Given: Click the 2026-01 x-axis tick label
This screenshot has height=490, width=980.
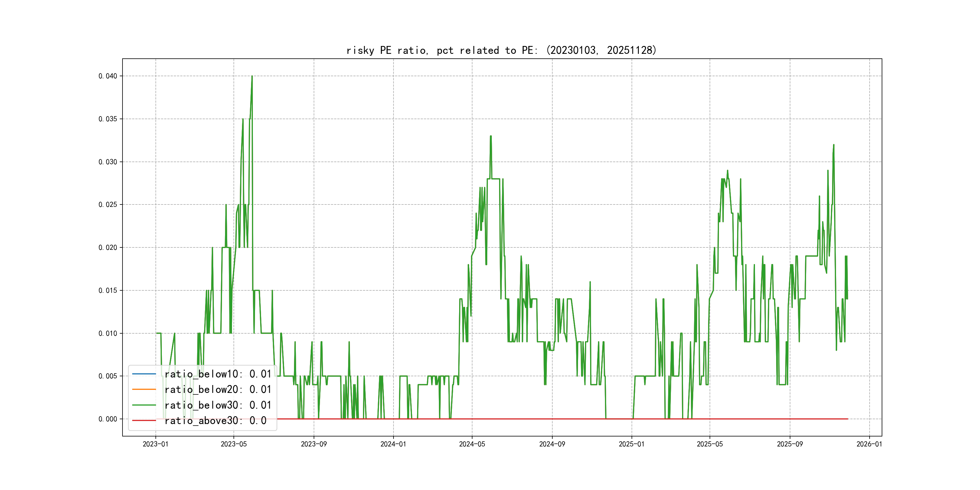Looking at the screenshot, I should [x=869, y=444].
